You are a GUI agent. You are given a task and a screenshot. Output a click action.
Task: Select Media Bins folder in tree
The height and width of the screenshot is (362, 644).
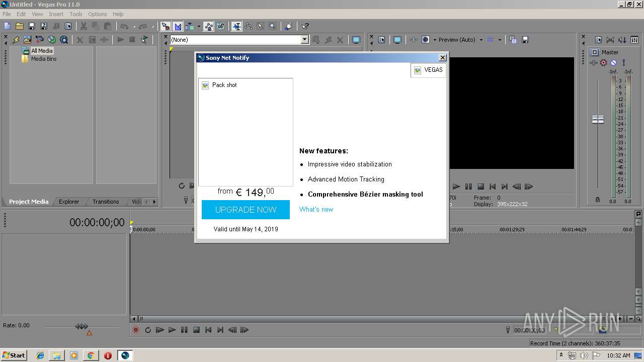coord(44,59)
